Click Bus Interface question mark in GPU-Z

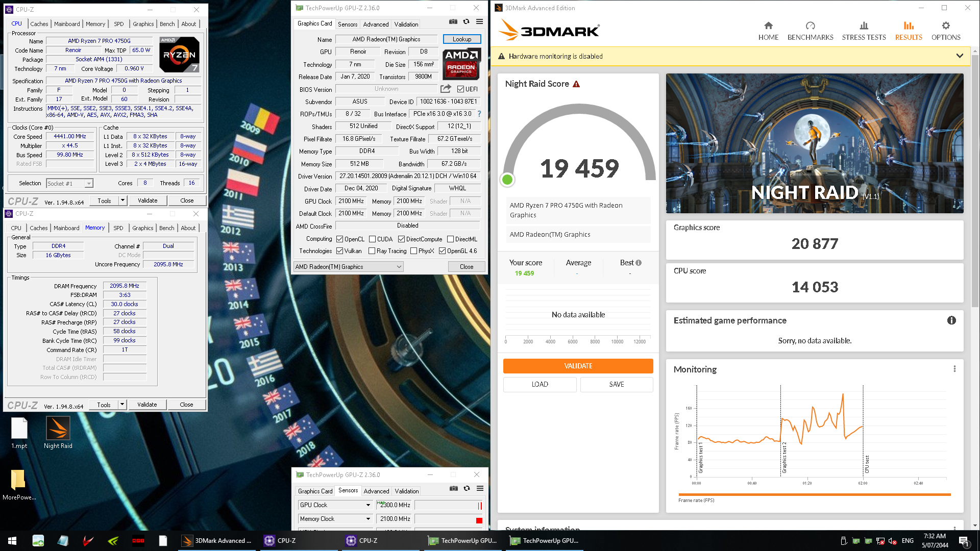point(479,114)
